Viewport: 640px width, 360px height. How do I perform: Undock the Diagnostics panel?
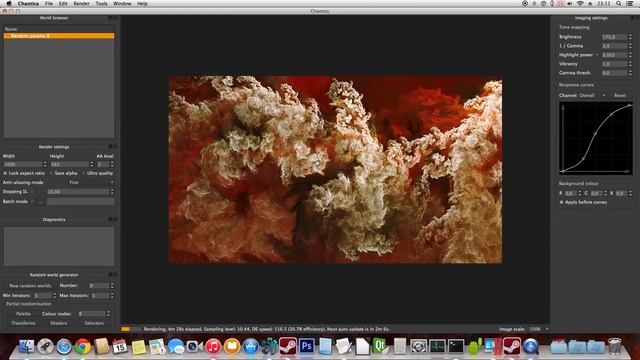tap(111, 219)
